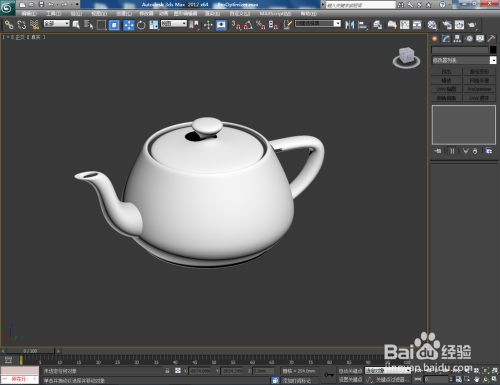This screenshot has height=385, width=500.
Task: Click the Select and Manipulate icon
Action: click(x=208, y=25)
